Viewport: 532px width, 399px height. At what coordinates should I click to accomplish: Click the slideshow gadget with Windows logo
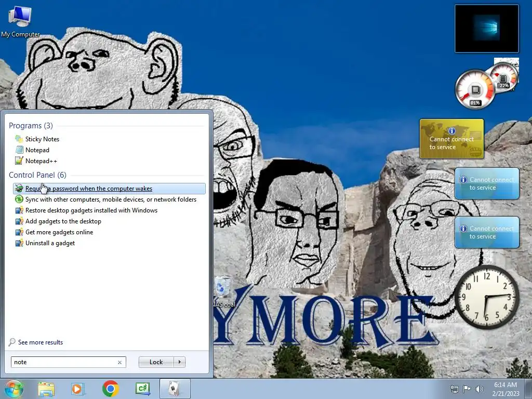(x=487, y=29)
